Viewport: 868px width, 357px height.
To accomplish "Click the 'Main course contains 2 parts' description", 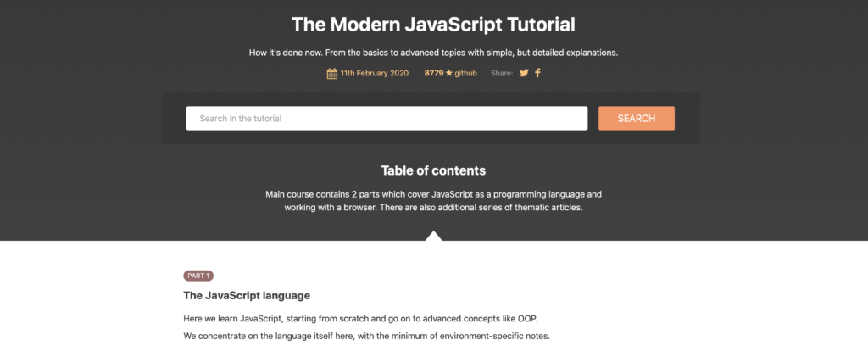I will coord(433,194).
